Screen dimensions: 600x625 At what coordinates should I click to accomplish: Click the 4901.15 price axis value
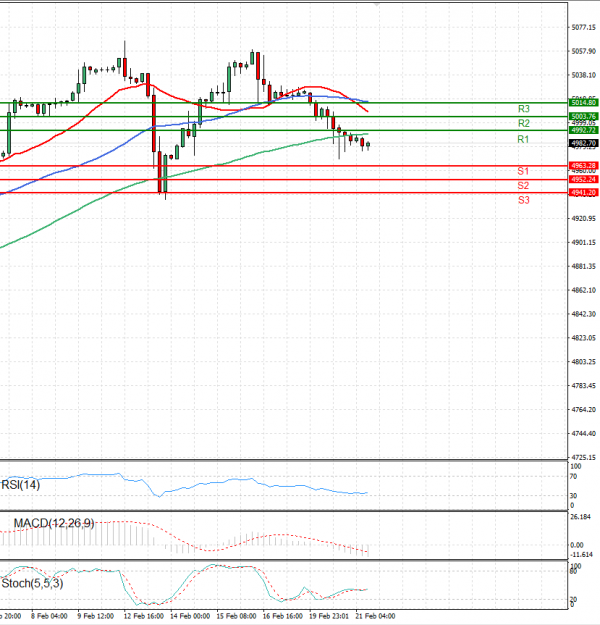click(x=584, y=242)
